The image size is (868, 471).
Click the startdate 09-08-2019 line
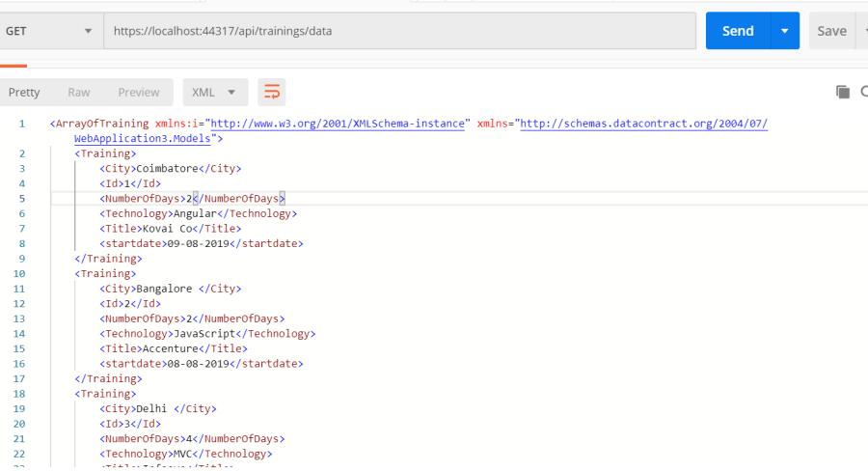coord(201,243)
